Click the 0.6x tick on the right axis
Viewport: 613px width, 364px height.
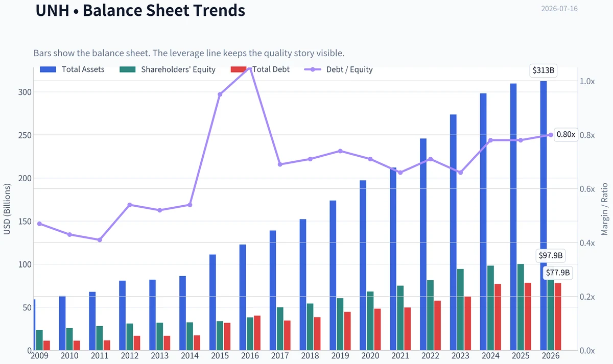pyautogui.click(x=587, y=189)
